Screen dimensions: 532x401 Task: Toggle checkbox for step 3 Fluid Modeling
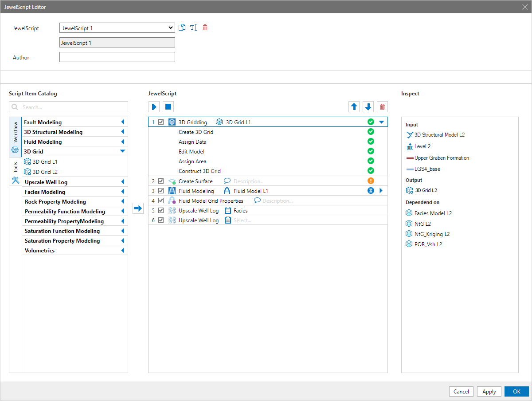click(x=161, y=191)
